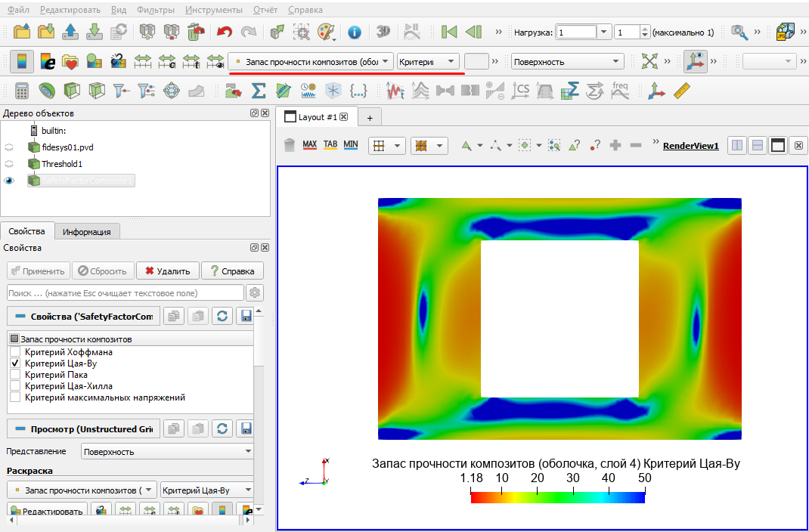Click the color legend bar in the view
Image resolution: width=809 pixels, height=532 pixels.
pos(558,497)
